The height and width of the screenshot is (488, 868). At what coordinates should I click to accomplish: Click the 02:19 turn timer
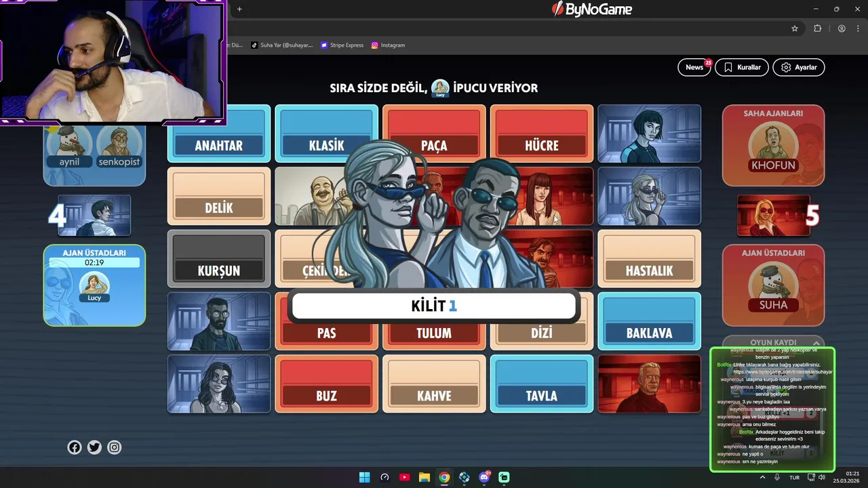[x=94, y=262]
